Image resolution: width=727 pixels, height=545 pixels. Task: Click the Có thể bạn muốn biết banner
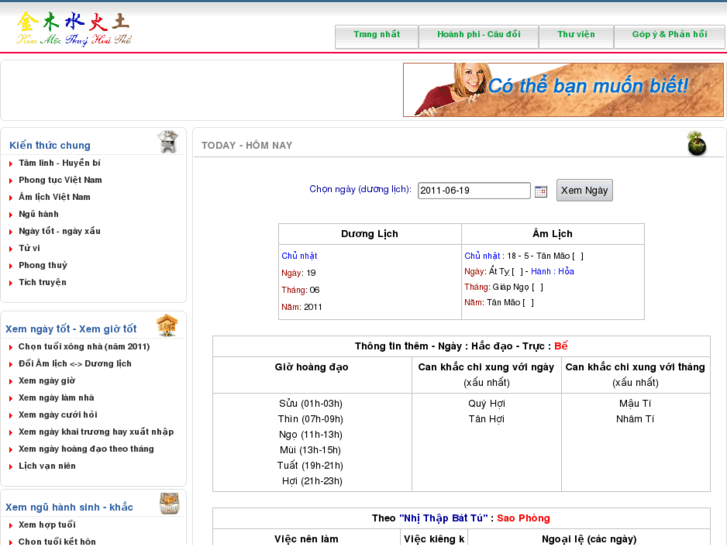[563, 90]
